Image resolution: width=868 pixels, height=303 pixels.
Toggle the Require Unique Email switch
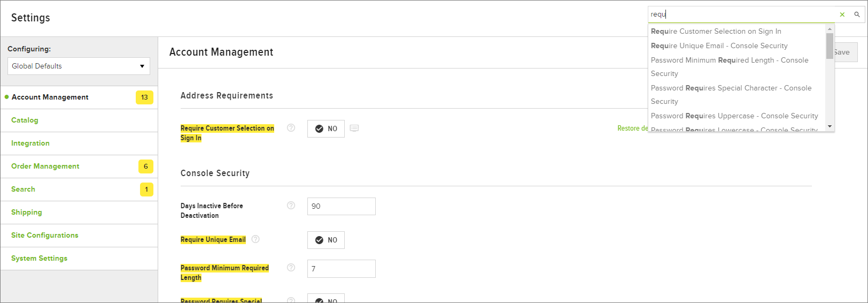click(x=326, y=240)
